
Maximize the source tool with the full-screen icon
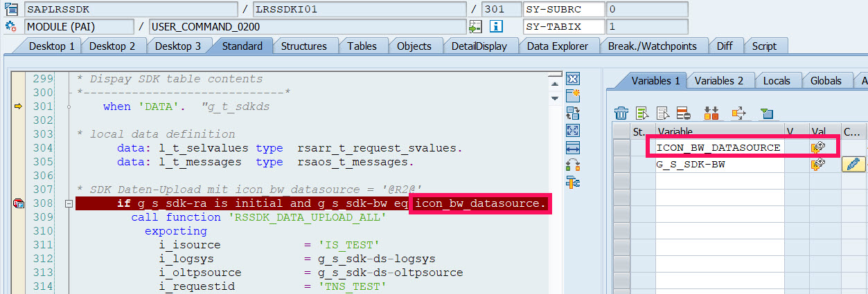[572, 130]
